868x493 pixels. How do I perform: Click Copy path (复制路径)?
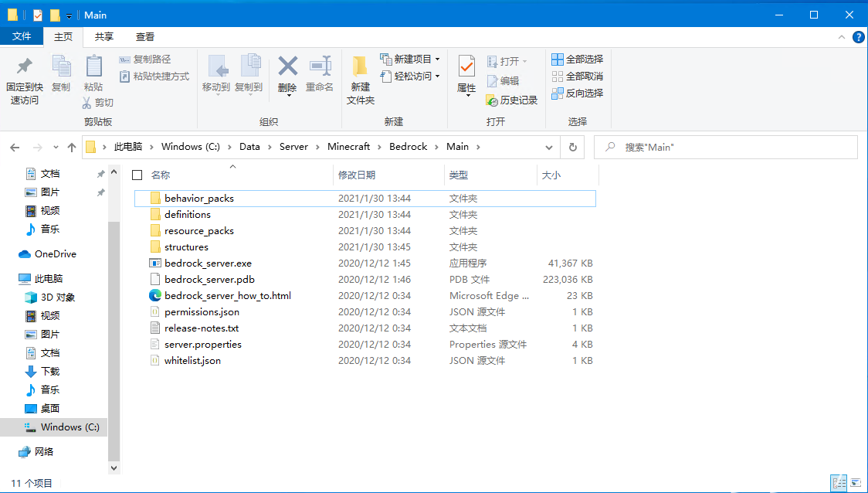pos(145,59)
